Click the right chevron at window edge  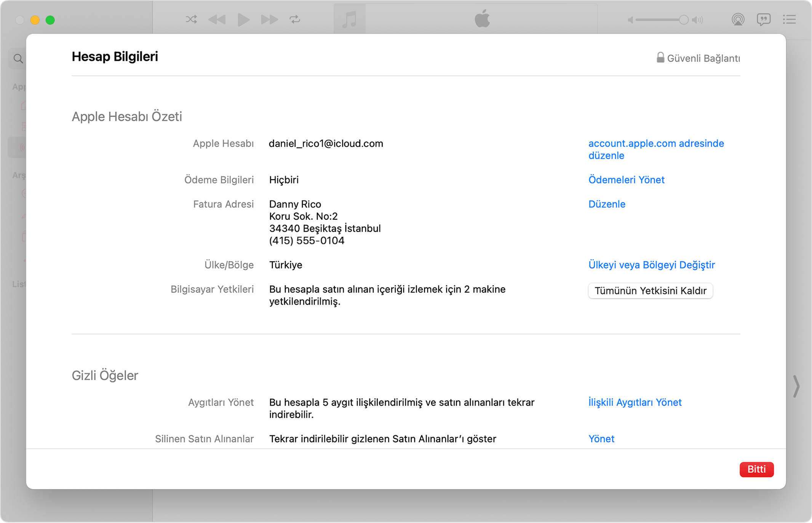point(796,386)
